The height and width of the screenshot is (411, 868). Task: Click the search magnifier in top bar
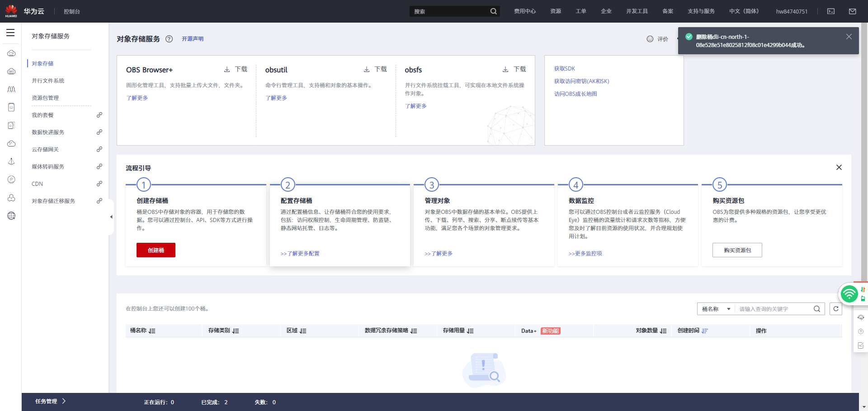pos(494,11)
